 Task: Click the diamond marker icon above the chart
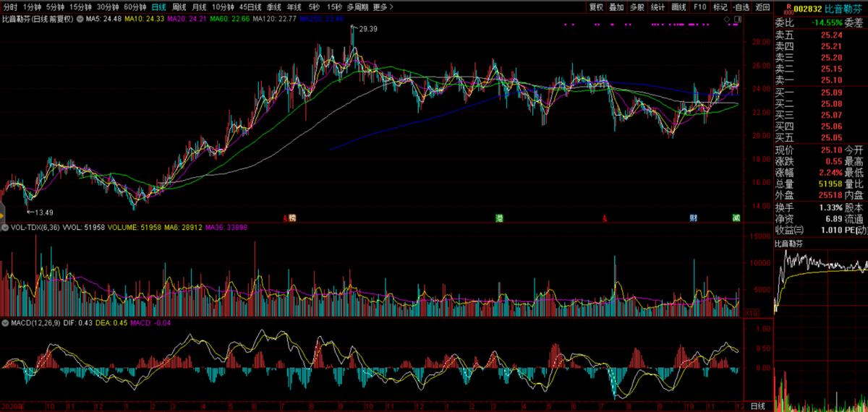[726, 17]
